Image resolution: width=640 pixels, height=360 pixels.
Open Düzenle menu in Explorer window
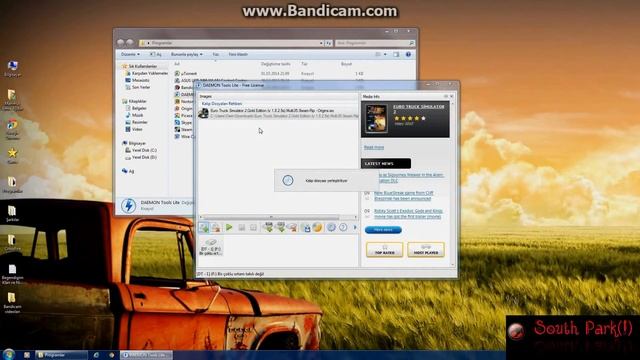pos(130,54)
